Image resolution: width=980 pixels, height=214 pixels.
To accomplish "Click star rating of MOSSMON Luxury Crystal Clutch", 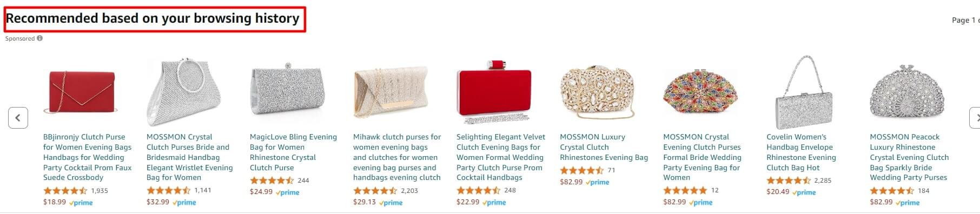I will (x=582, y=170).
